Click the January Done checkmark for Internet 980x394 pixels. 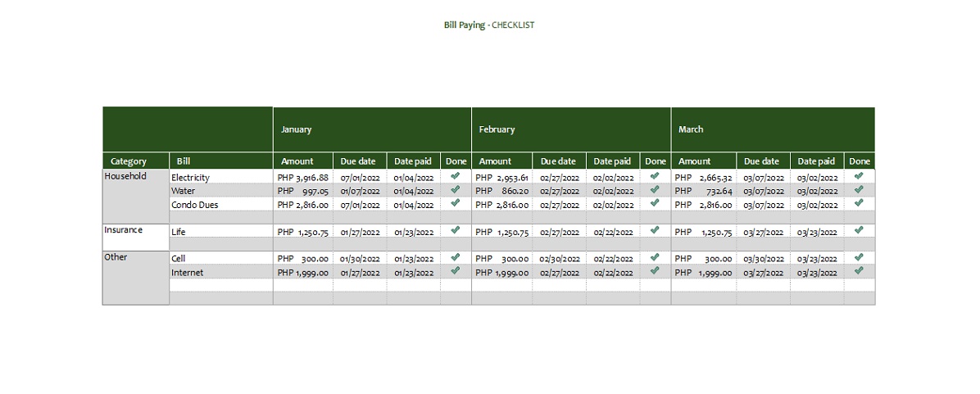pos(456,271)
